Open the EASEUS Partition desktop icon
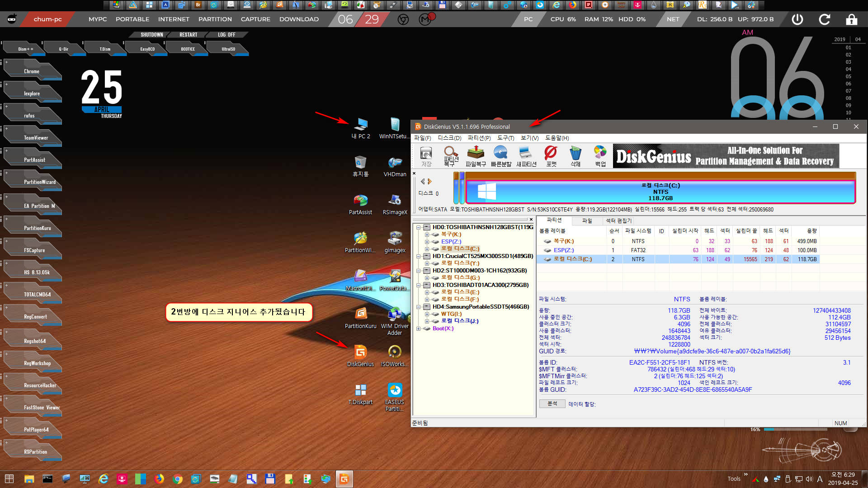The height and width of the screenshot is (488, 868). [395, 397]
